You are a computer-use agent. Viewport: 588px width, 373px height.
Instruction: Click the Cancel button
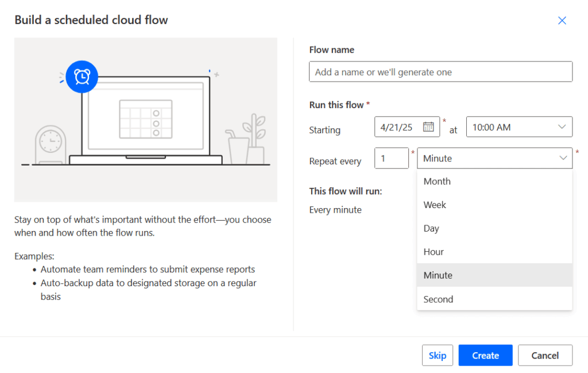545,355
